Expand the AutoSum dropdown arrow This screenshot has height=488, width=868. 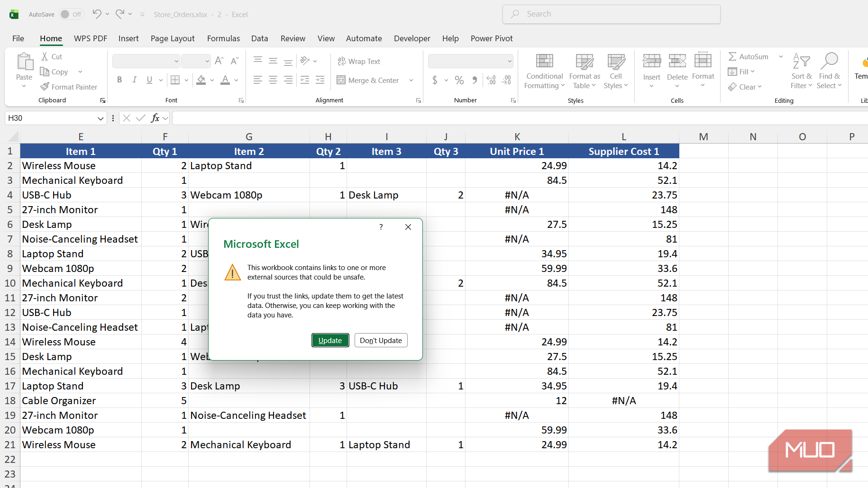(781, 56)
